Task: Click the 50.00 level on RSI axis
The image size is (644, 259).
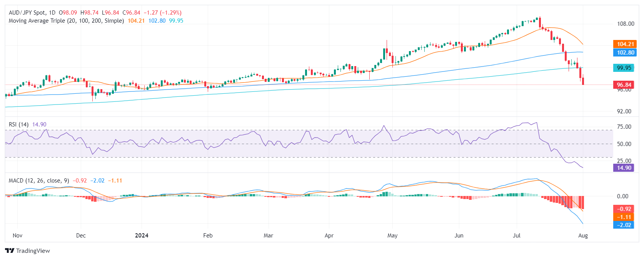Action: [x=624, y=144]
